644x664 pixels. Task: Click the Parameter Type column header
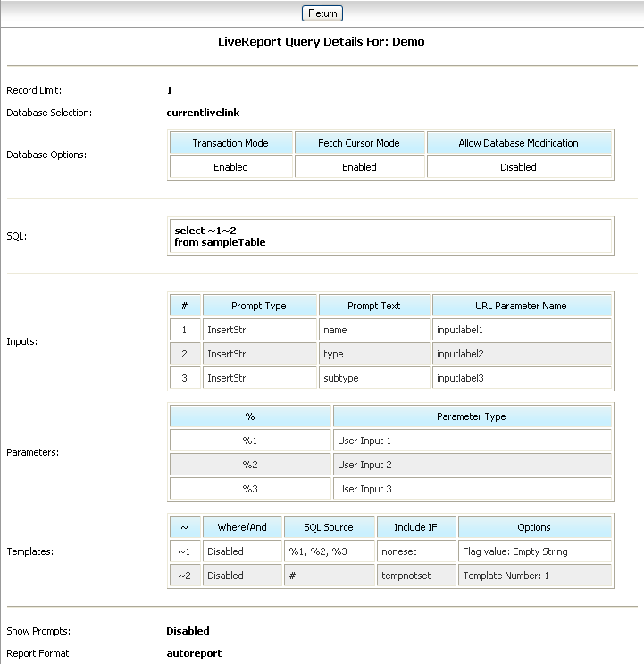pyautogui.click(x=472, y=416)
